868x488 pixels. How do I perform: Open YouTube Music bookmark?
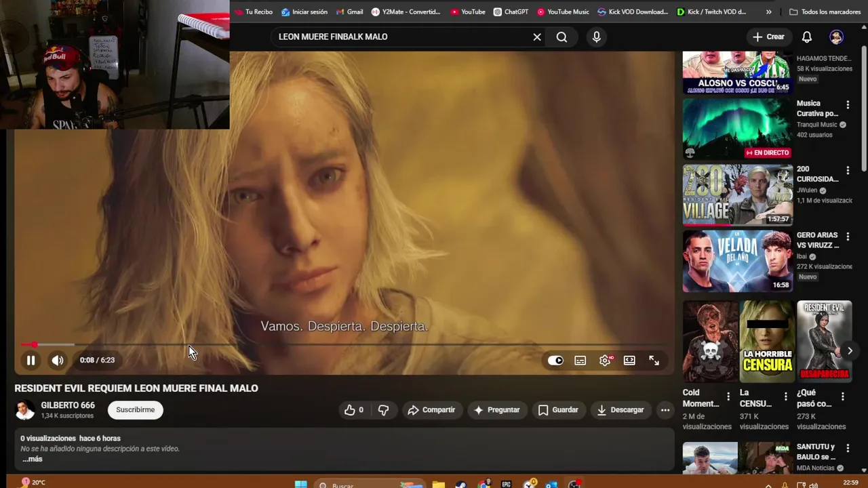[563, 12]
